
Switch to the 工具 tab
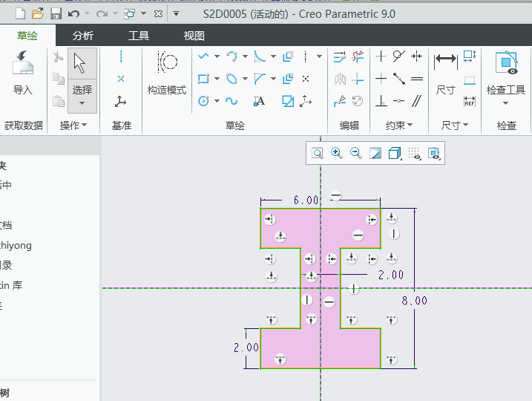[x=139, y=36]
